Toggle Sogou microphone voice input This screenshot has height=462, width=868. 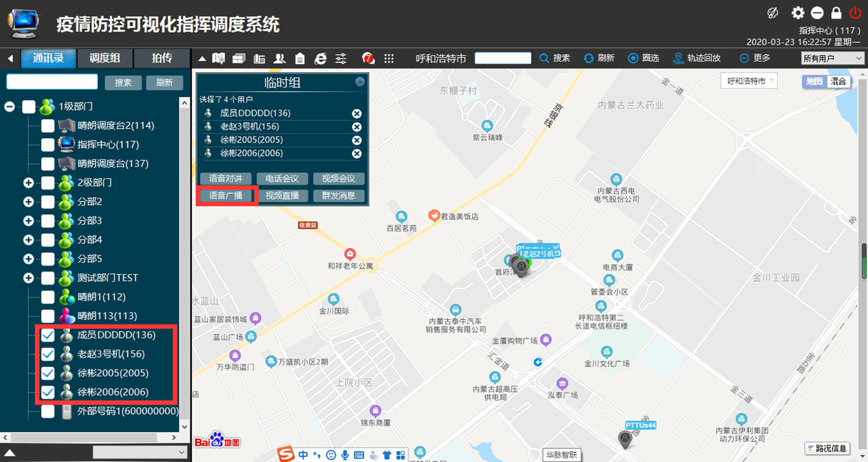point(345,455)
